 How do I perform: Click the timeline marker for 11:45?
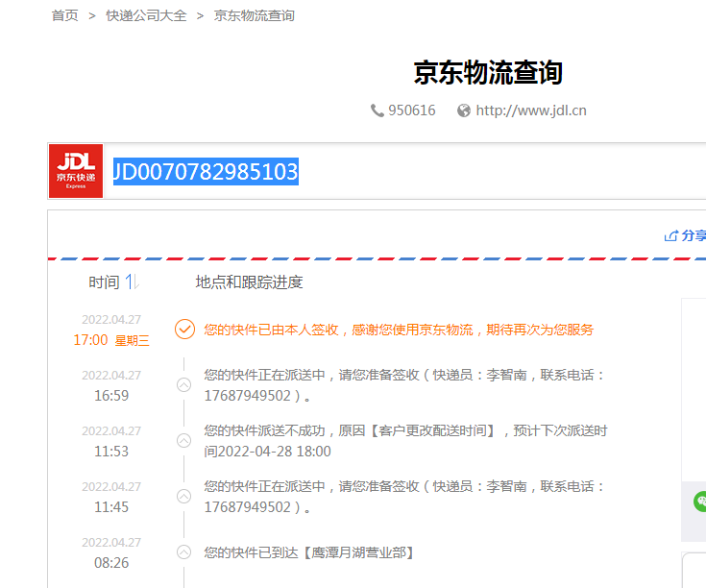(x=183, y=496)
